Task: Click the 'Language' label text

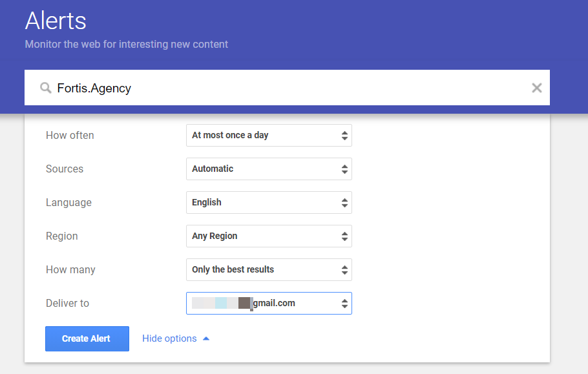Action: click(x=68, y=203)
